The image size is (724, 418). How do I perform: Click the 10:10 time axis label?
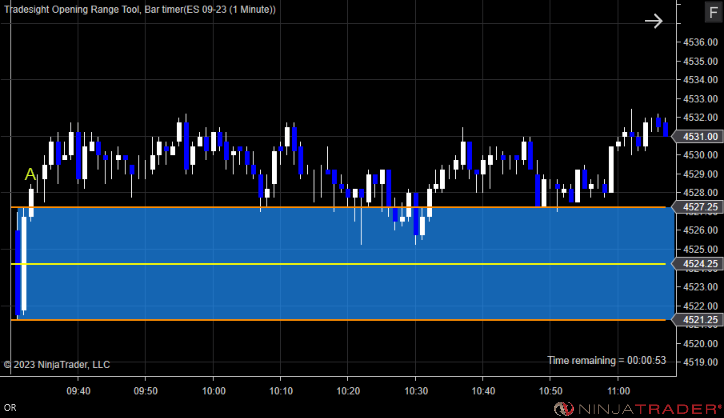point(281,391)
